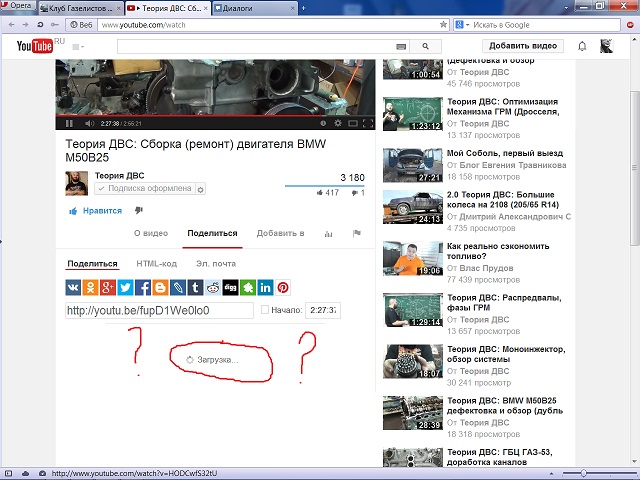This screenshot has height=480, width=640.
Task: Click the YouTube search magnifier button
Action: pos(425,46)
